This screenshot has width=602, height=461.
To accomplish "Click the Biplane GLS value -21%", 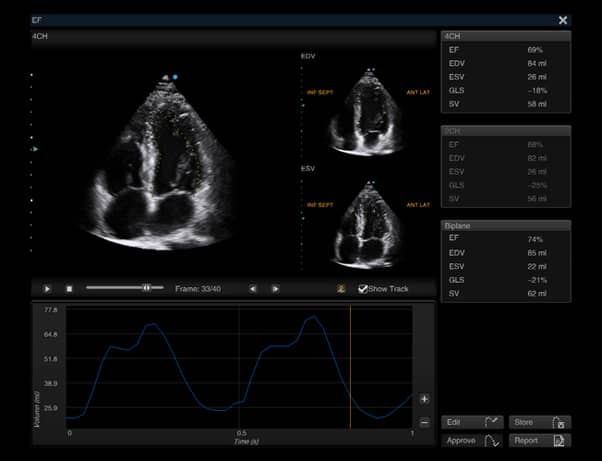I will [537, 280].
